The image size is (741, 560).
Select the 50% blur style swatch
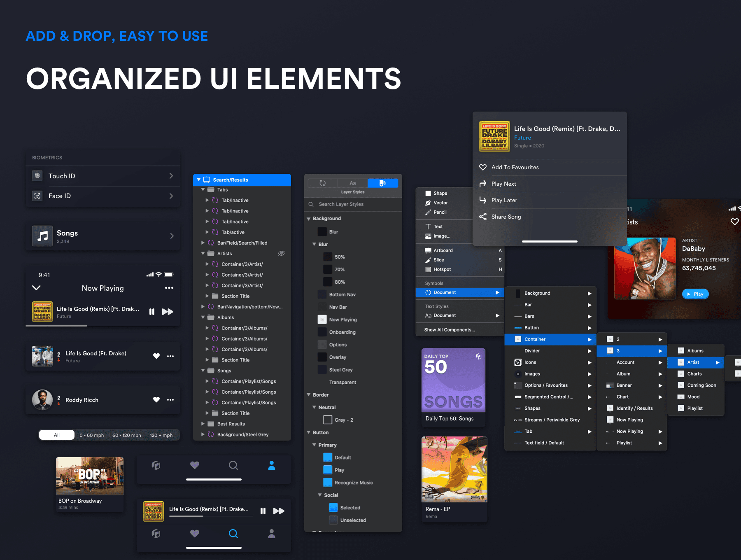(x=328, y=257)
